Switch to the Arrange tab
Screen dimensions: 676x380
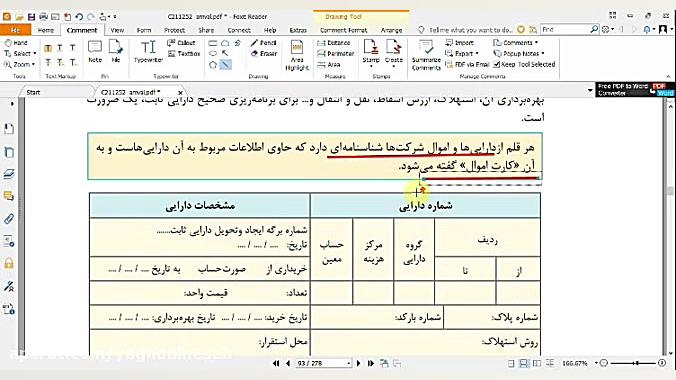[391, 30]
